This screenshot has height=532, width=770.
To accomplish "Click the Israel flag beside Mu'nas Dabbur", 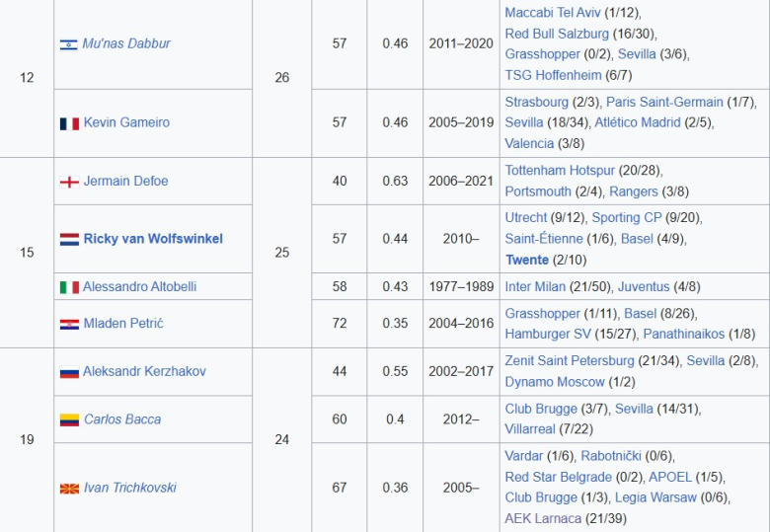I will pyautogui.click(x=69, y=44).
